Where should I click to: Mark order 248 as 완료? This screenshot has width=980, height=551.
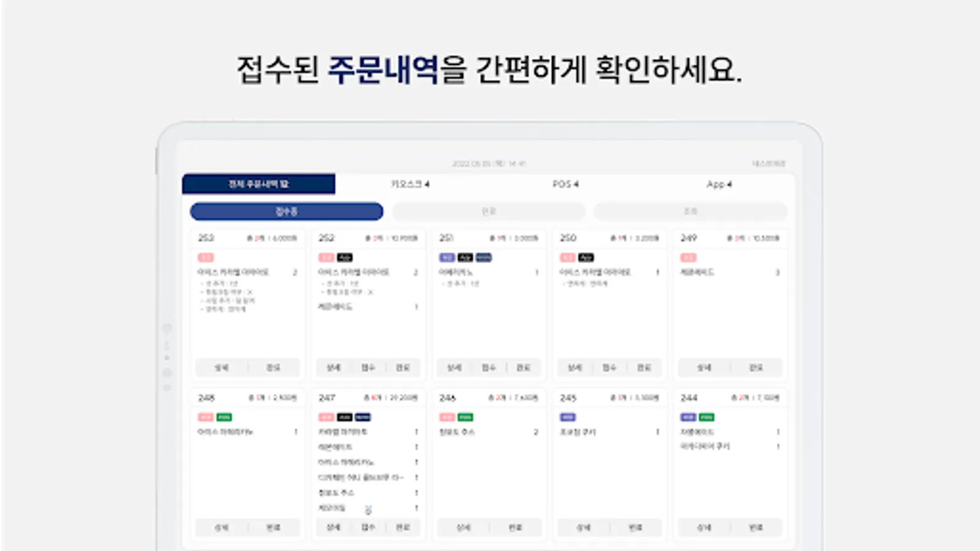click(273, 527)
